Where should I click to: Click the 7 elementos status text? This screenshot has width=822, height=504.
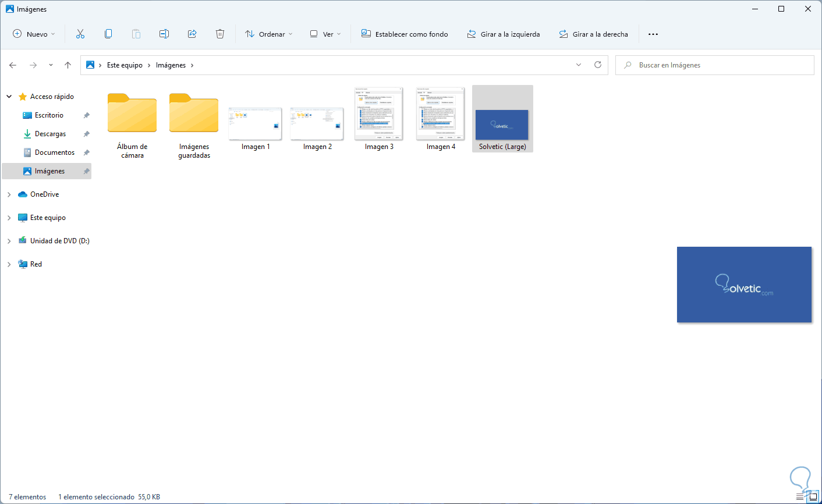click(27, 497)
